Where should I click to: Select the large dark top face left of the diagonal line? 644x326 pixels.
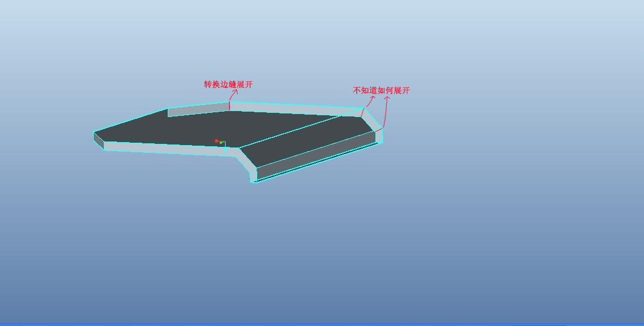(x=205, y=128)
